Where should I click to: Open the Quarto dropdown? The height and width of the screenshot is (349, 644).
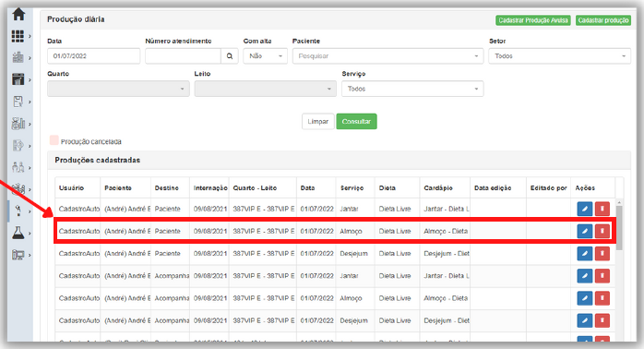coord(118,89)
